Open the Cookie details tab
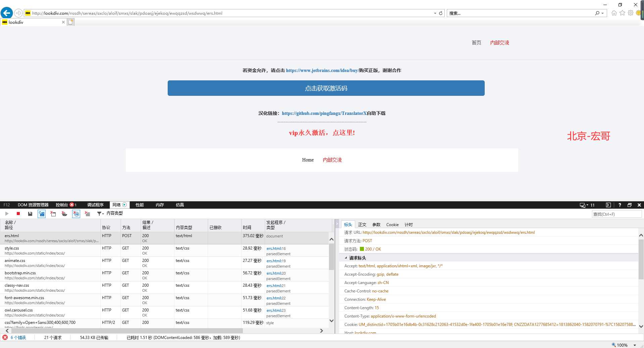 392,225
